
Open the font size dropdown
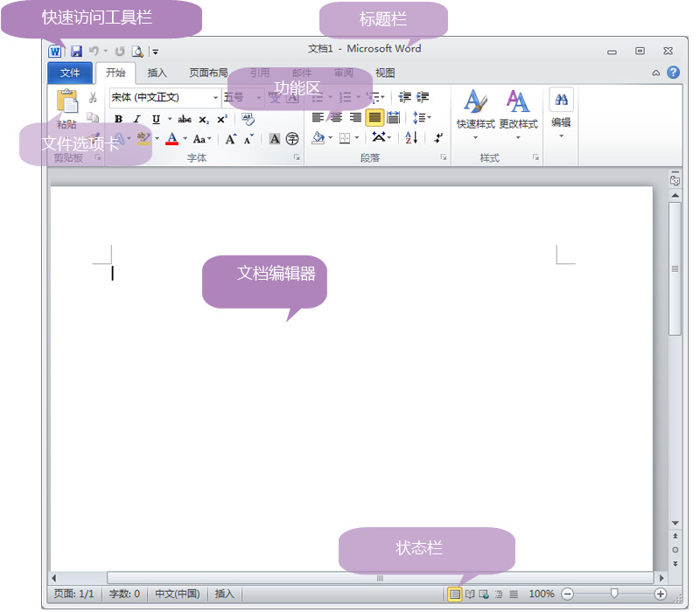[x=258, y=97]
